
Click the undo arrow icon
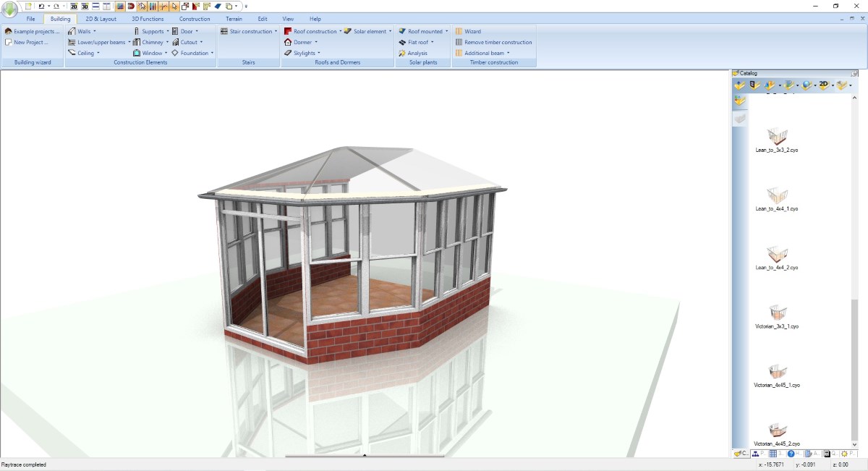(41, 6)
